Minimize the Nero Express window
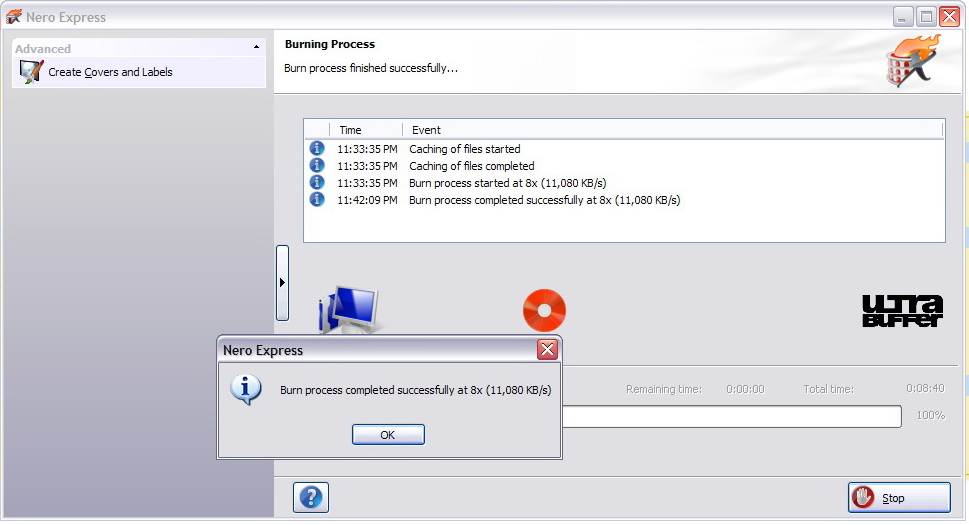This screenshot has width=969, height=525. tap(903, 17)
